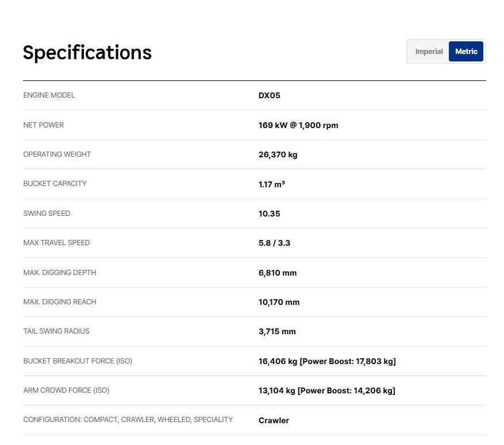Click the Tail Swing Radius label
This screenshot has width=504, height=445.
pyautogui.click(x=56, y=331)
